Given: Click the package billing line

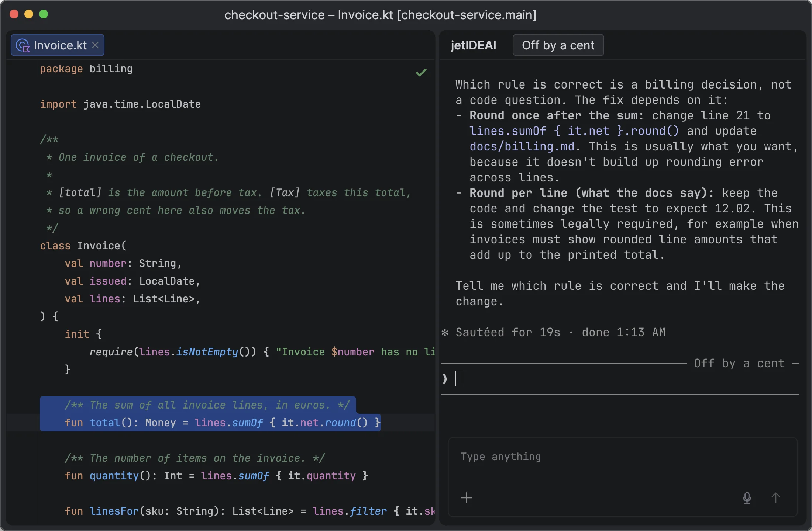Looking at the screenshot, I should coord(86,69).
